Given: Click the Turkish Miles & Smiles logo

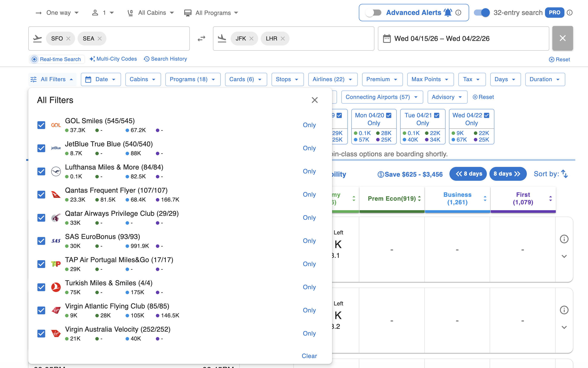Looking at the screenshot, I should 56,287.
